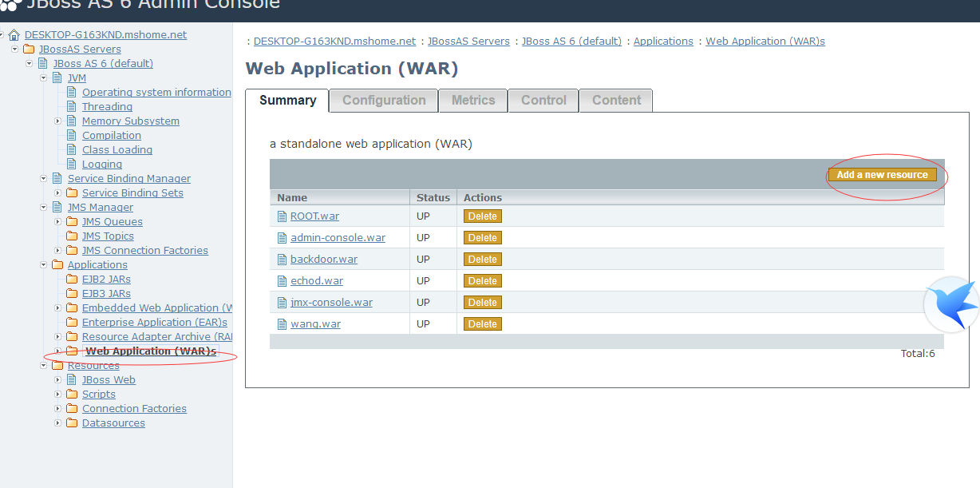Click the file icon beside echod.war
The height and width of the screenshot is (488, 980).
pos(282,281)
